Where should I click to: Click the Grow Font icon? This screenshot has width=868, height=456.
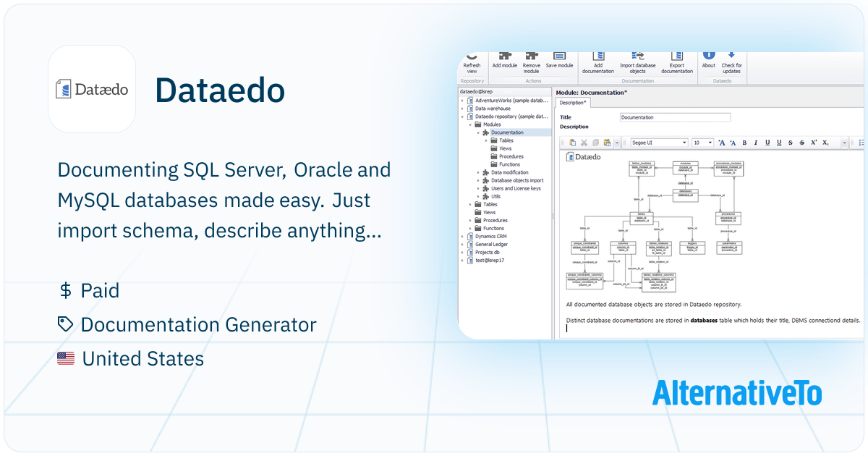722,143
